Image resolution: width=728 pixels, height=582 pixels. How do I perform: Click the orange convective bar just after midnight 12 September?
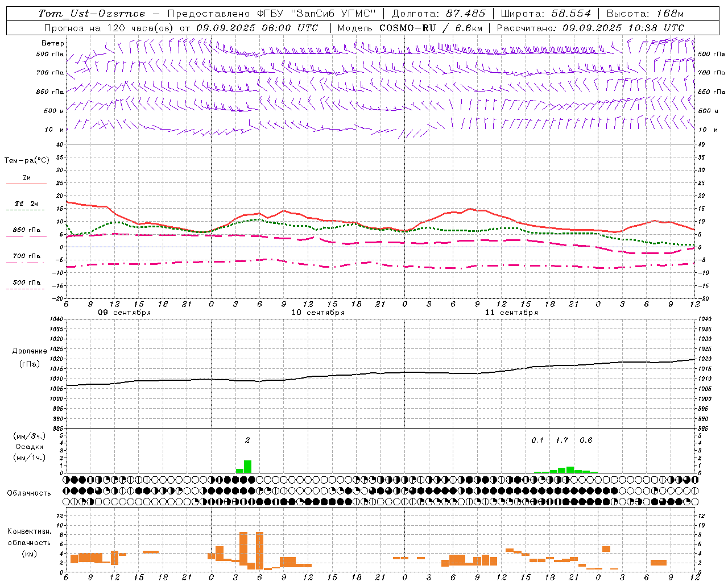(606, 549)
